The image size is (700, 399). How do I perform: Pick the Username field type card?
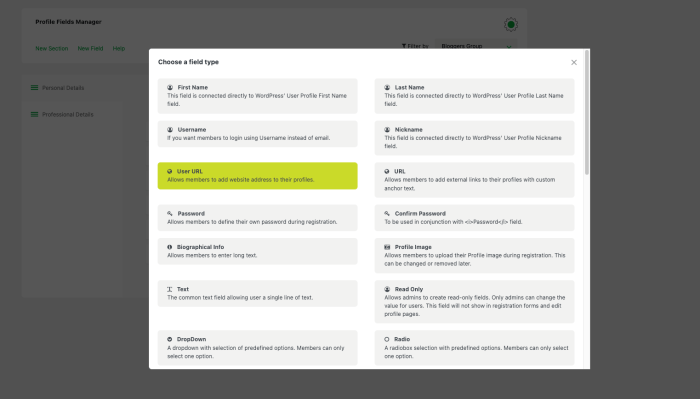(x=257, y=133)
